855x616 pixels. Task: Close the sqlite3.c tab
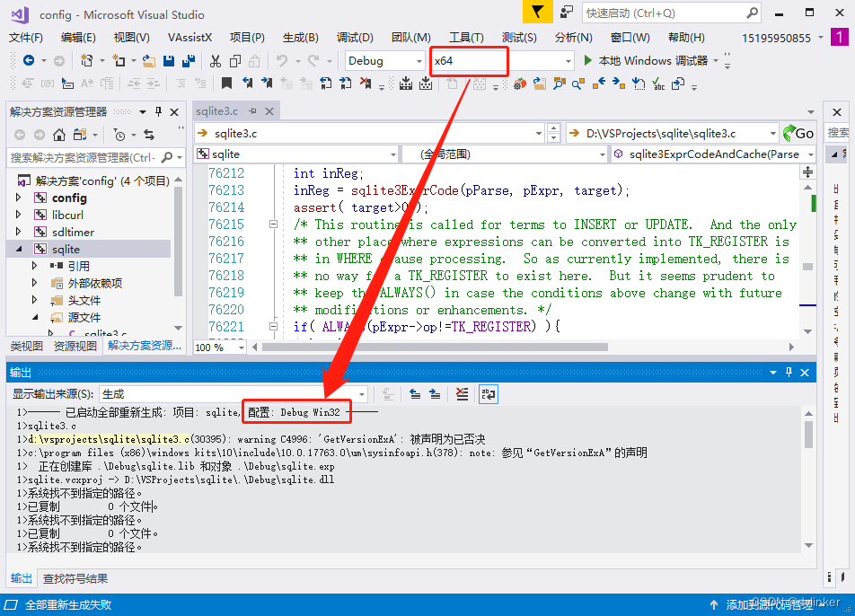(x=269, y=111)
